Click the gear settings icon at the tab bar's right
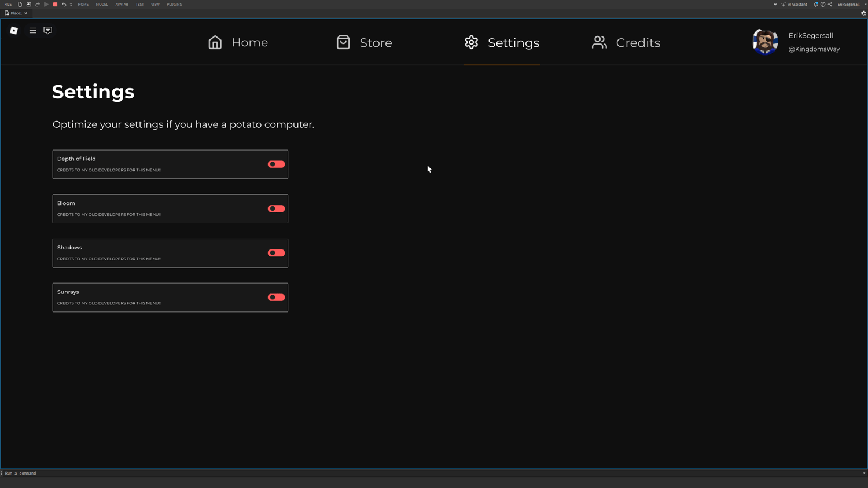 point(863,13)
